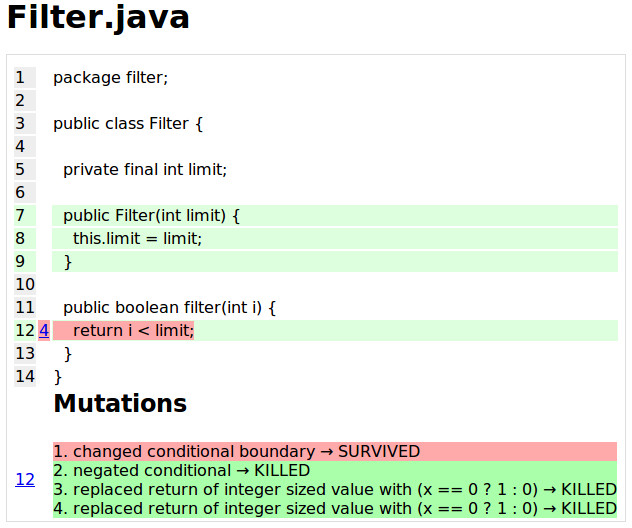Image resolution: width=632 pixels, height=528 pixels.
Task: Open the mutation count link beside line 12
Action: click(x=44, y=331)
